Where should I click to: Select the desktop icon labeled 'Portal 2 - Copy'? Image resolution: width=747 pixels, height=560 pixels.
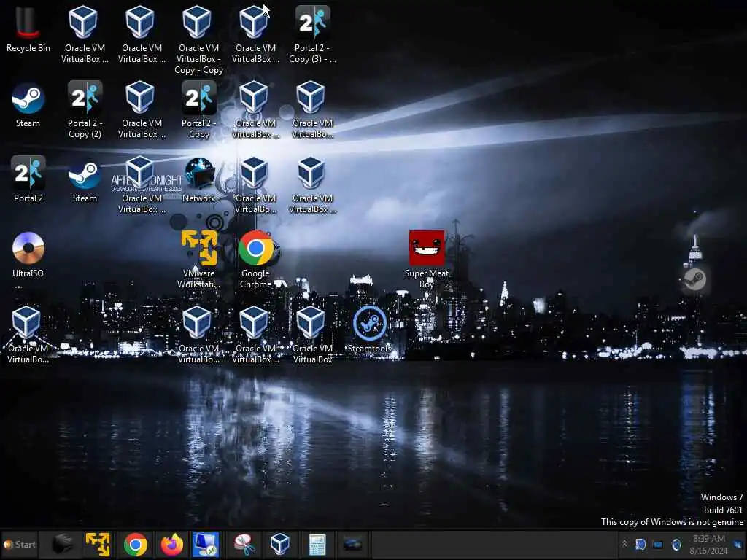(x=198, y=109)
